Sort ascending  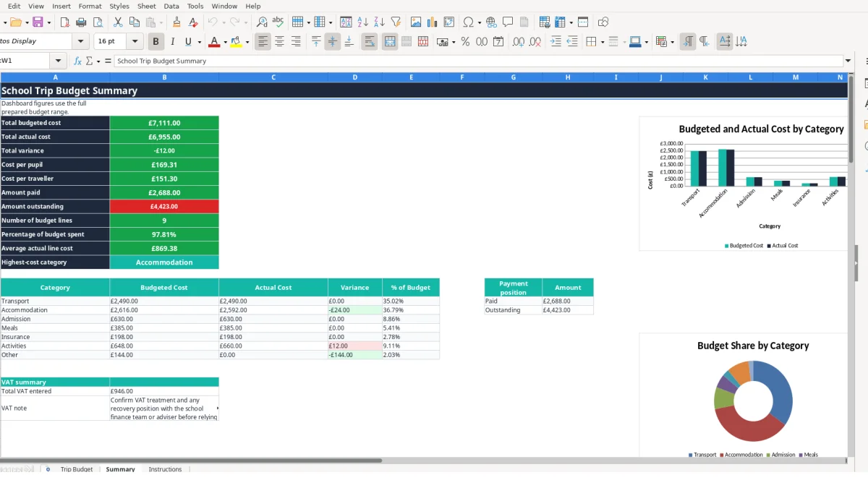(362, 22)
